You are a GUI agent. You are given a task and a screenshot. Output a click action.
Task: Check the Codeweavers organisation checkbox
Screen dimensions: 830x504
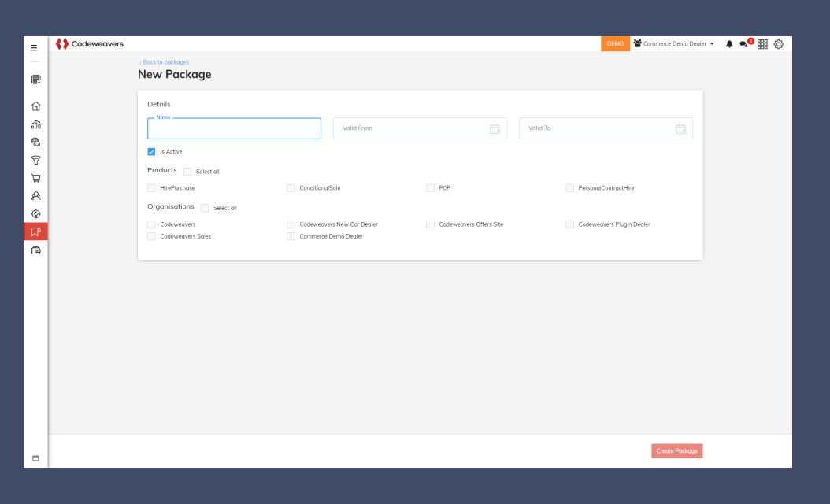point(151,224)
